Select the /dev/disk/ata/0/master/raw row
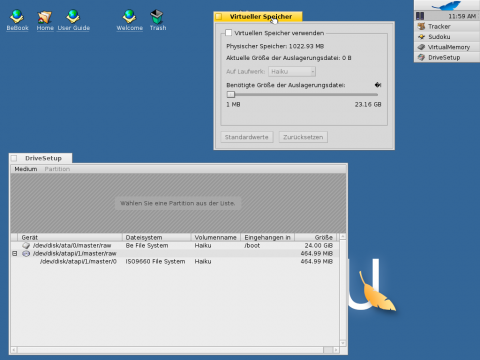 175,246
